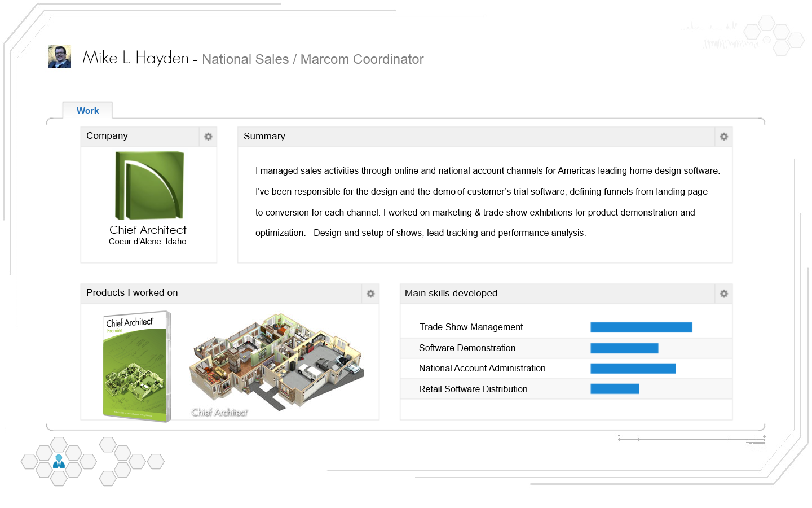Select the 'Trade Show Management' label

click(x=471, y=327)
